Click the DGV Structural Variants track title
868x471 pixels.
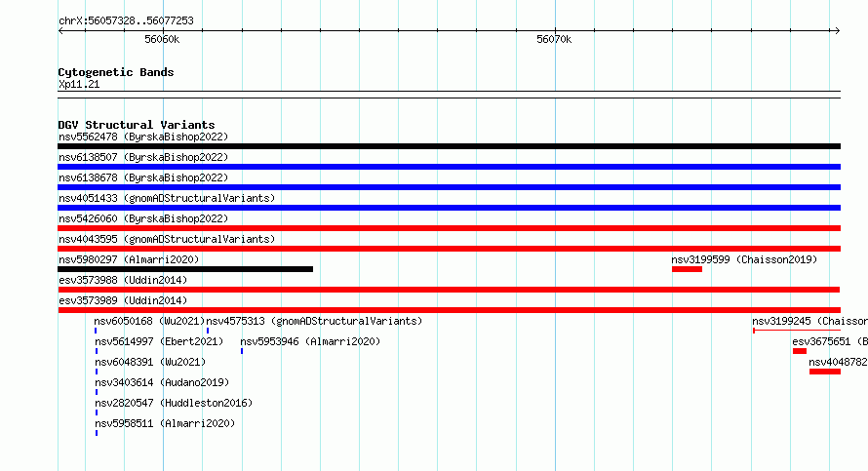click(x=137, y=125)
